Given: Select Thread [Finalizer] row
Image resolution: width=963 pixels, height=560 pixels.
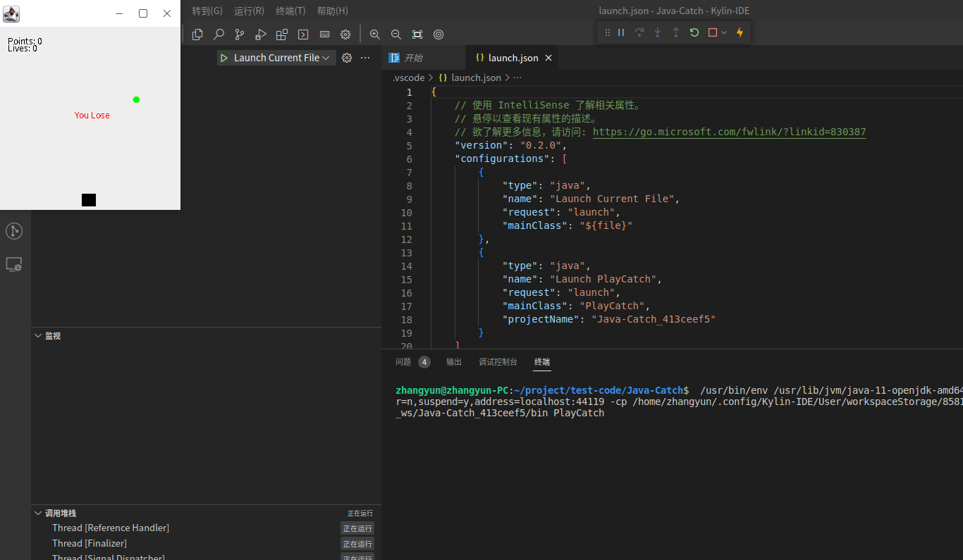Looking at the screenshot, I should (206, 544).
